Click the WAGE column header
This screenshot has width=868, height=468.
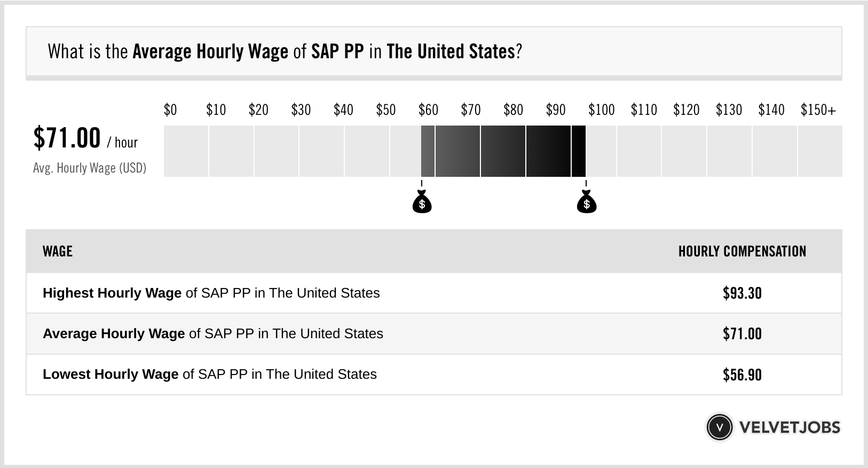[x=58, y=251]
